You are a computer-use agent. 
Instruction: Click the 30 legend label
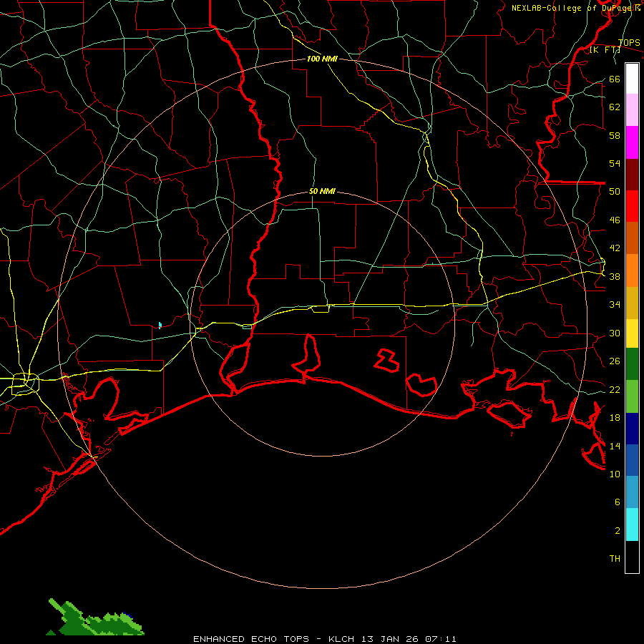[x=615, y=333]
